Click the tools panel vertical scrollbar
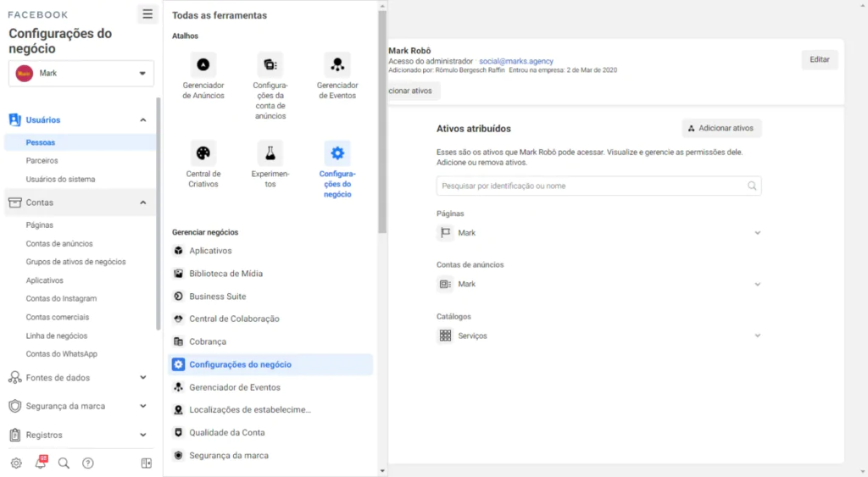Viewport: 868px width, 477px height. coord(382,122)
